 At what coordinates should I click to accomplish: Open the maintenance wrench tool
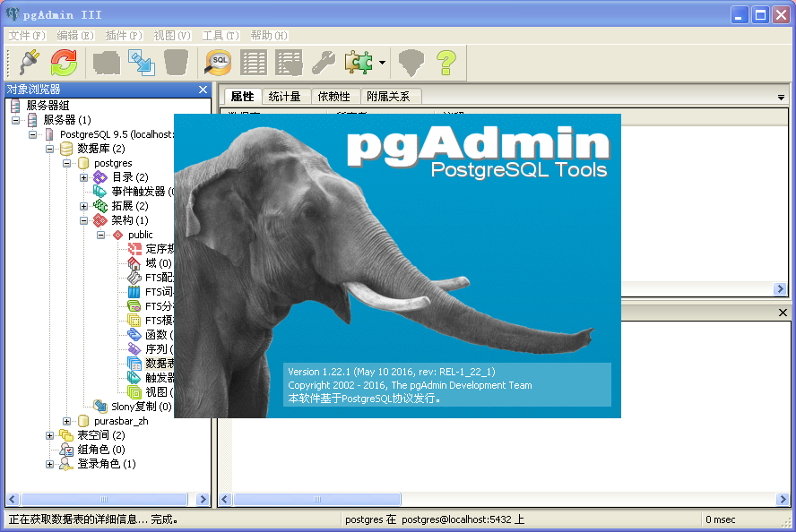click(324, 63)
